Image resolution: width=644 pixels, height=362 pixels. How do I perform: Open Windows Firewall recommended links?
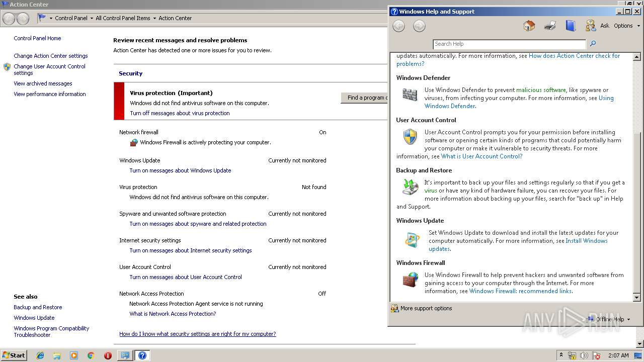click(520, 291)
